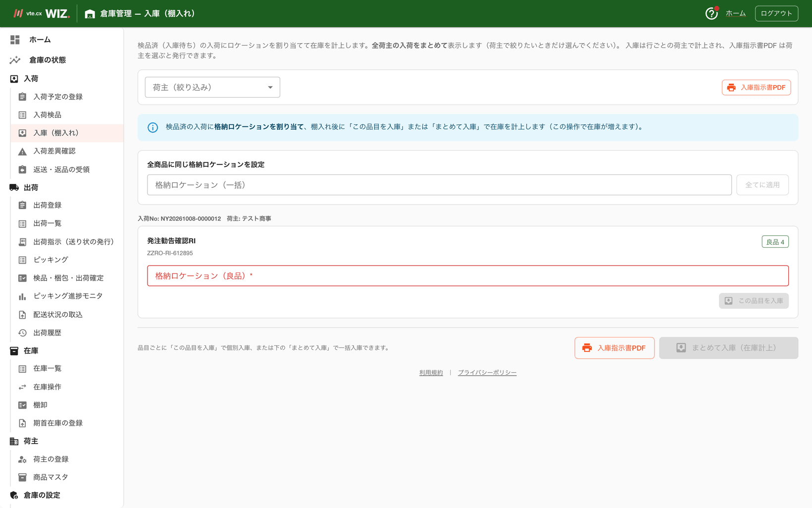Open 出荷指示（送り状の発行）
The height and width of the screenshot is (508, 812).
coord(67,242)
